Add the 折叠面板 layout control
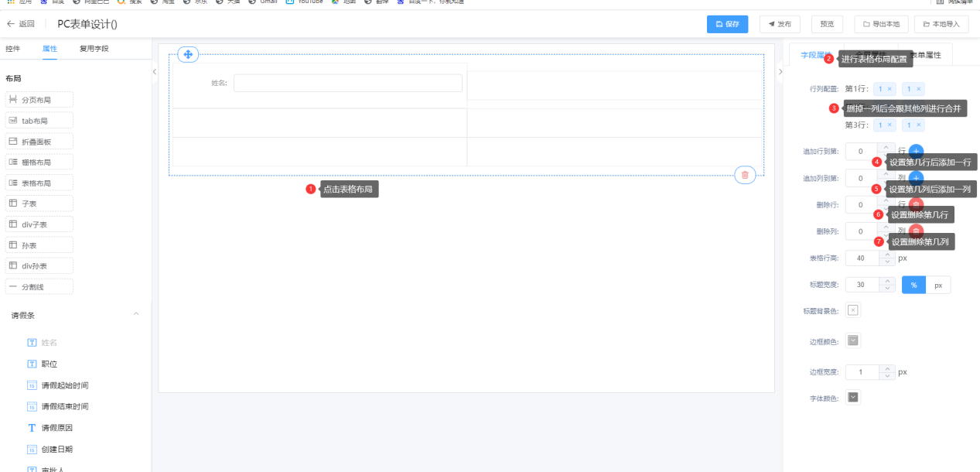980x472 pixels. [x=39, y=142]
